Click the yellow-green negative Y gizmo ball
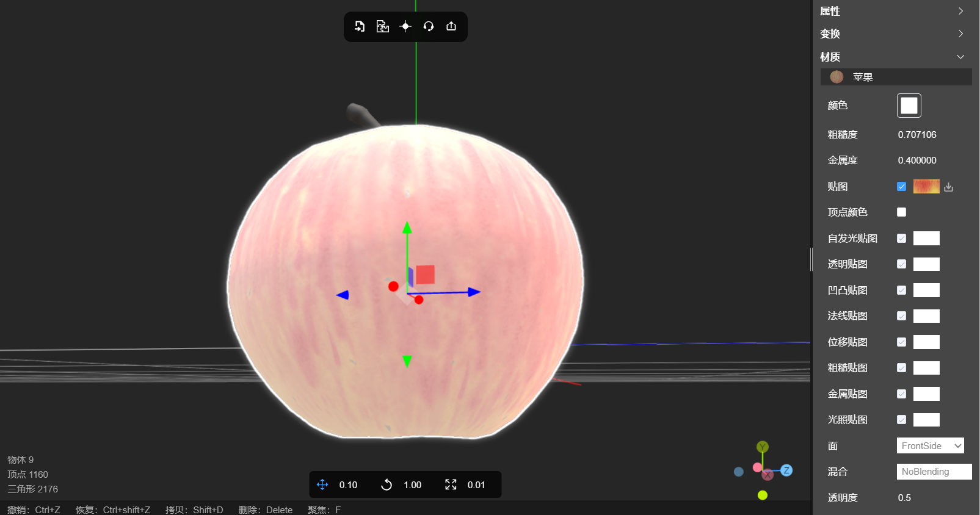980x515 pixels. [763, 495]
